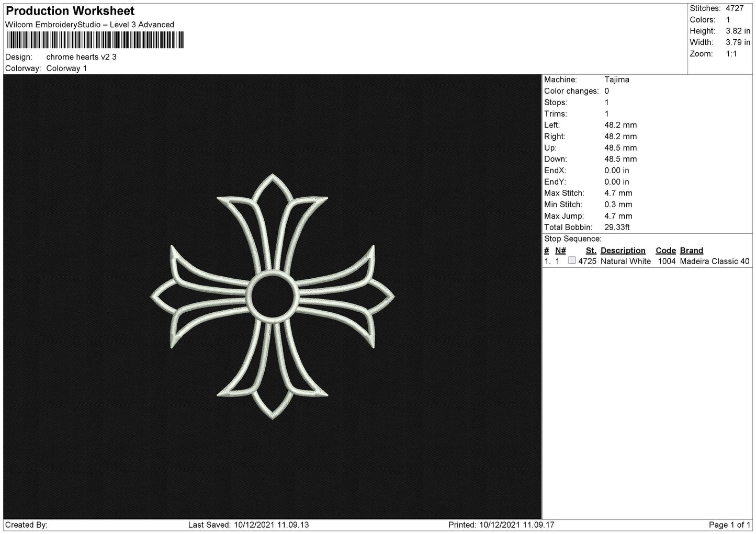The width and height of the screenshot is (756, 534).
Task: Click the 'Trims:' label
Action: coord(556,113)
